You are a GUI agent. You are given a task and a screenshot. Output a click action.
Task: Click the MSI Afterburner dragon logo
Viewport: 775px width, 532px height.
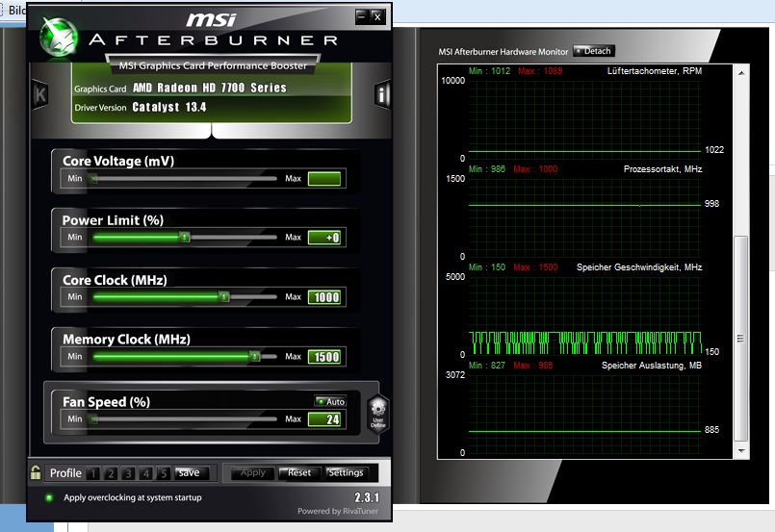[x=59, y=37]
